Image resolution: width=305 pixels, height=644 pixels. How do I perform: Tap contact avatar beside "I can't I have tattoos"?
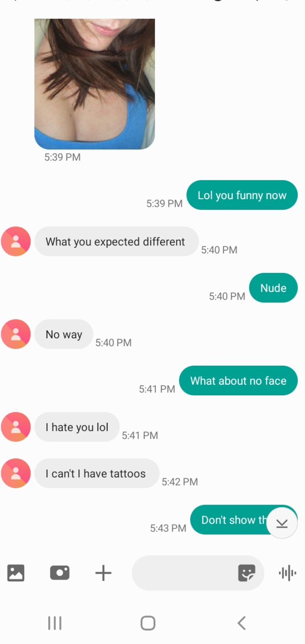click(x=16, y=473)
